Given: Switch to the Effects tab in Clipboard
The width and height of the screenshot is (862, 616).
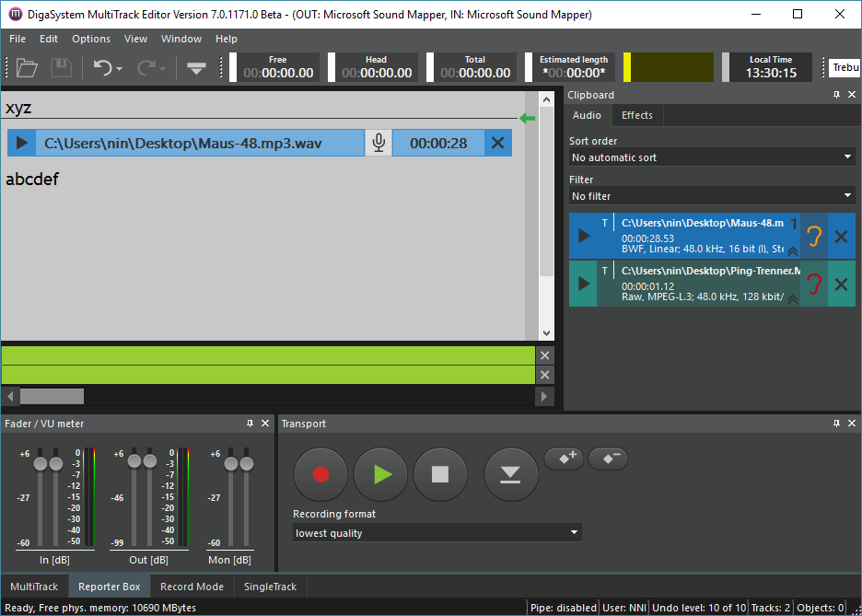Looking at the screenshot, I should click(x=636, y=115).
